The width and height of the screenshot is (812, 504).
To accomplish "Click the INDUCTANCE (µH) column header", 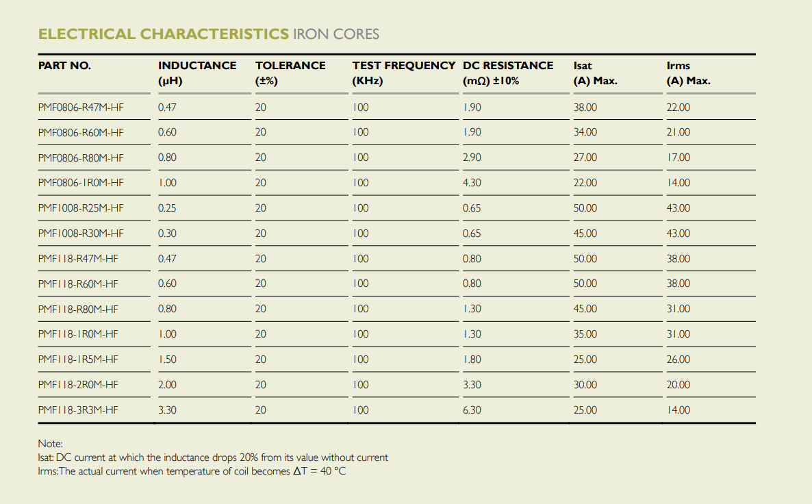I will pos(197,73).
